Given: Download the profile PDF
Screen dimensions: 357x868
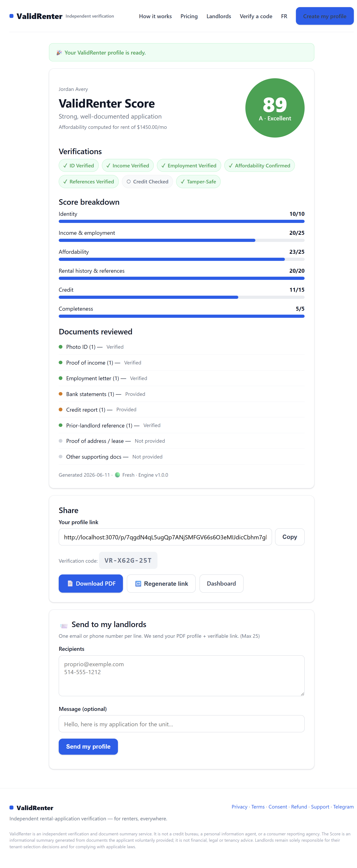Looking at the screenshot, I should click(91, 583).
